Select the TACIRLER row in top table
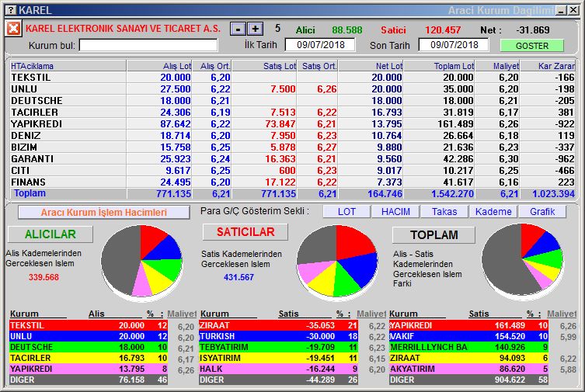The image size is (585, 392). click(x=292, y=112)
